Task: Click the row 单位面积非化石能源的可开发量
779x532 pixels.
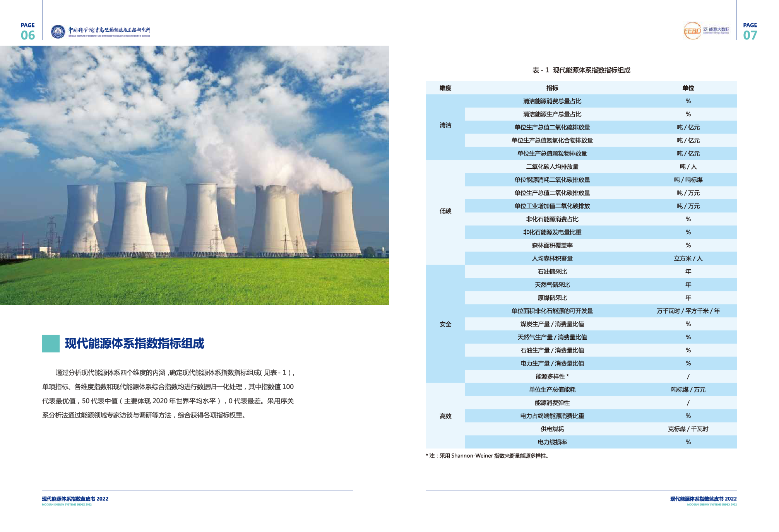Action: [x=601, y=311]
